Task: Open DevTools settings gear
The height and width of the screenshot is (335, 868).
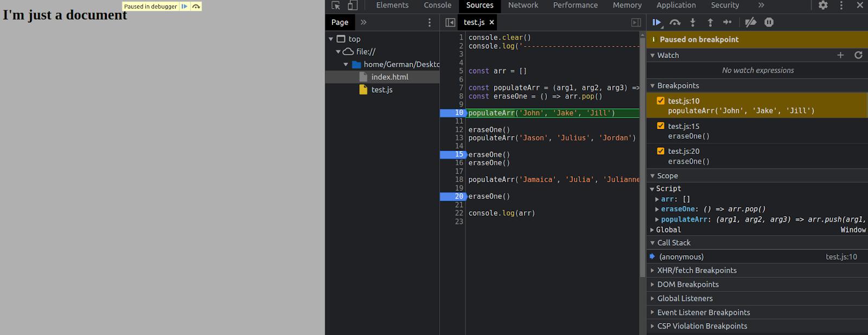Action: point(823,5)
